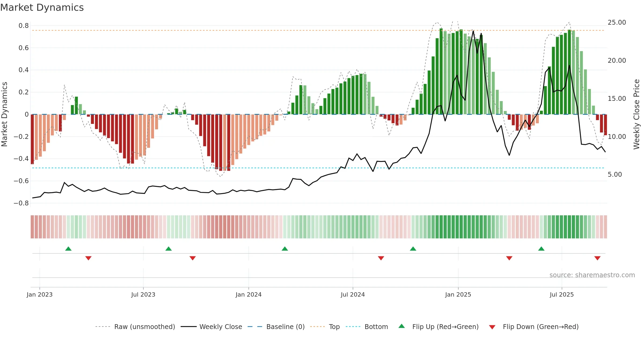This screenshot has height=362, width=644.
Task: Click the Jan 2024 x-axis label
Action: coord(249,294)
